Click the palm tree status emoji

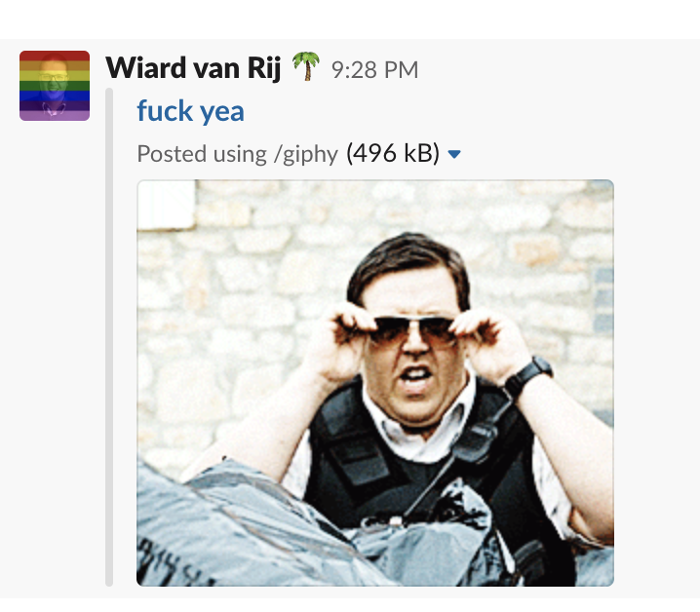click(x=306, y=66)
